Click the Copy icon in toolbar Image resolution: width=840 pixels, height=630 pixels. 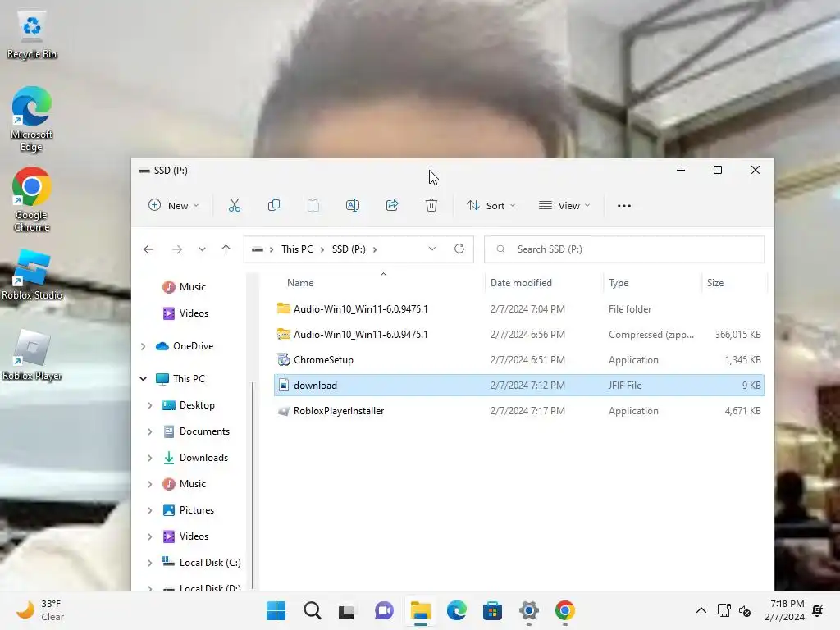point(274,206)
